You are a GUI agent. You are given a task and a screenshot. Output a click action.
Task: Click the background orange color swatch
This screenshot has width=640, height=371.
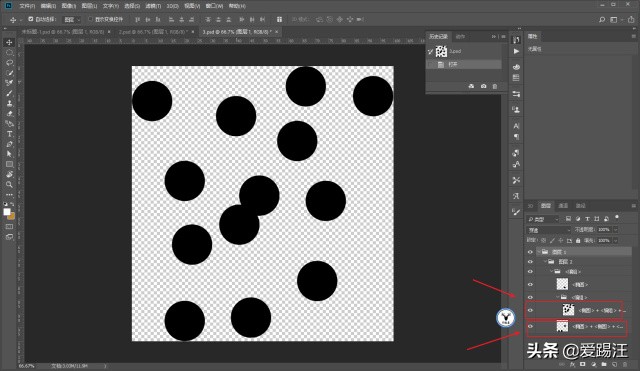click(x=12, y=216)
